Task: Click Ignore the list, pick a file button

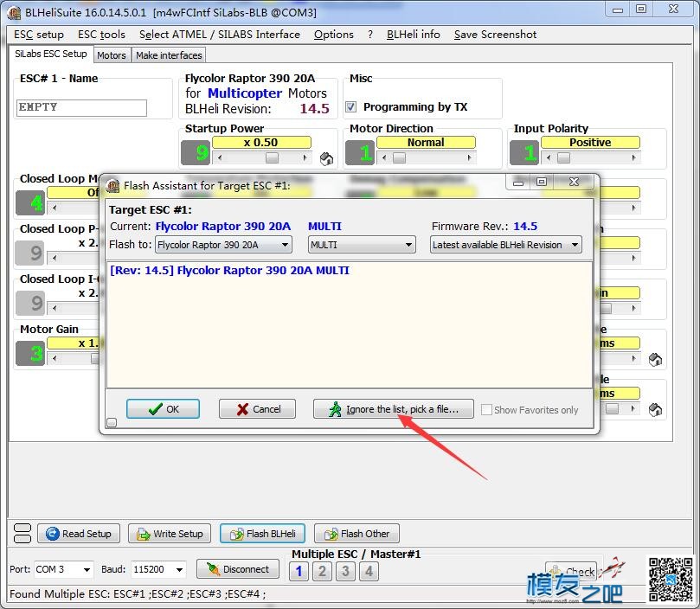Action: [x=394, y=409]
